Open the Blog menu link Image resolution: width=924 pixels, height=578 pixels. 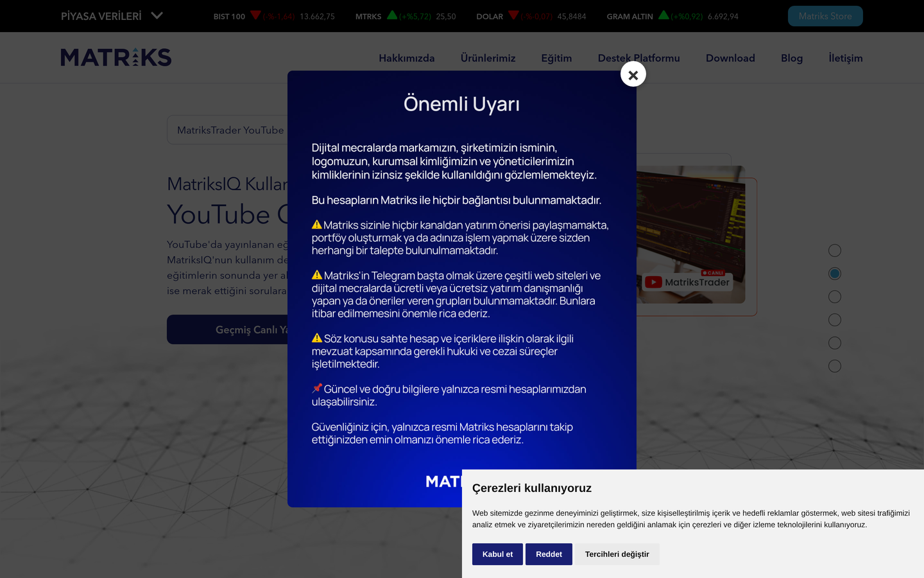pyautogui.click(x=792, y=58)
